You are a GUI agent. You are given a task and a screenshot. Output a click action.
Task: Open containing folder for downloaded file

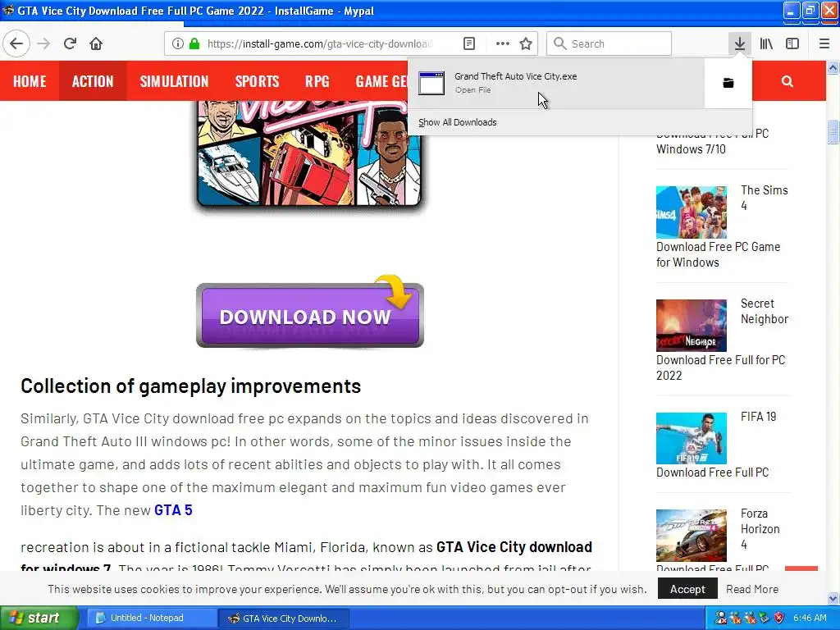pos(728,83)
